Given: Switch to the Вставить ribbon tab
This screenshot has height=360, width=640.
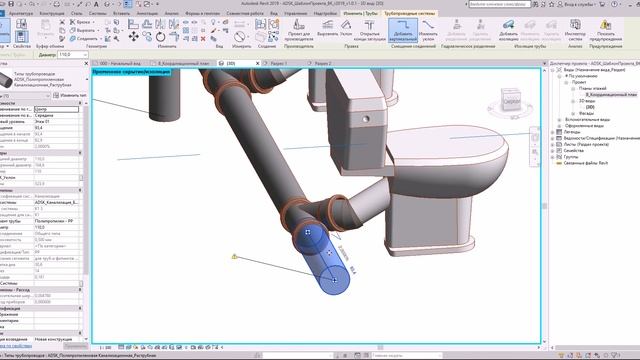Looking at the screenshot, I should tap(121, 13).
